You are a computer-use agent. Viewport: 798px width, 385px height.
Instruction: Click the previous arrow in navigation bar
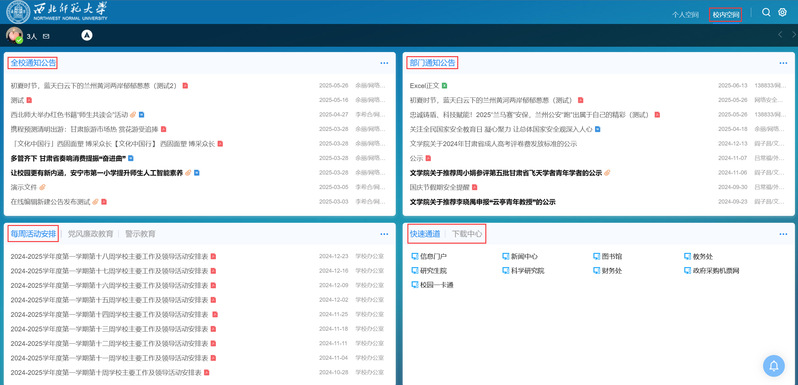point(780,35)
